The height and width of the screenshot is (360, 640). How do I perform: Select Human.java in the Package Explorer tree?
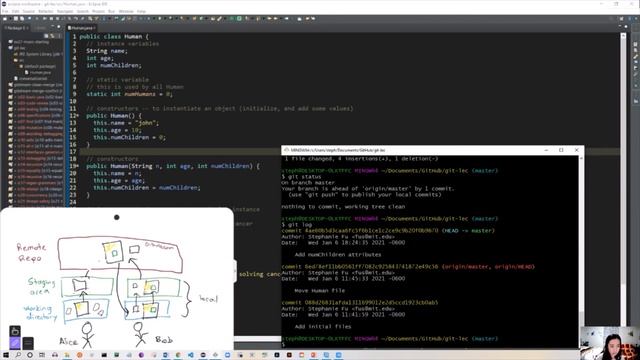coord(38,72)
